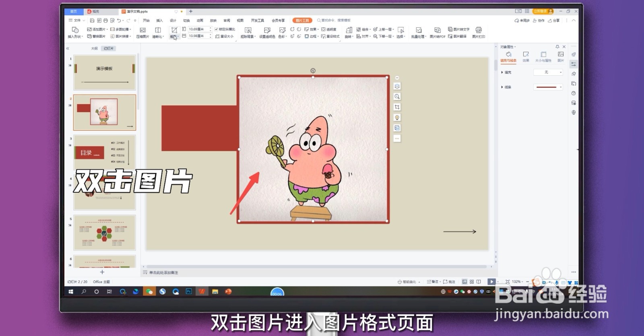
Task: Open 添加图片 add picture dropdown
Action: click(97, 29)
